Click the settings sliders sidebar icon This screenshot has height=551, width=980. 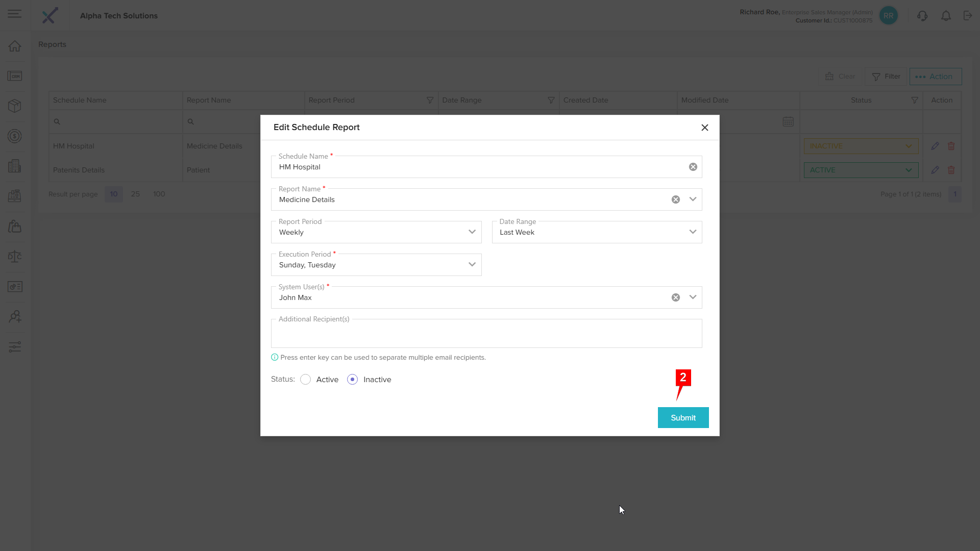point(15,347)
